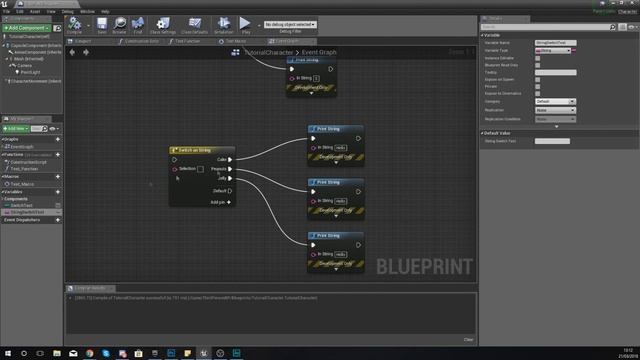Viewport: 640px width, 360px height.
Task: Click the Browse toolbar icon
Action: pyautogui.click(x=120, y=24)
